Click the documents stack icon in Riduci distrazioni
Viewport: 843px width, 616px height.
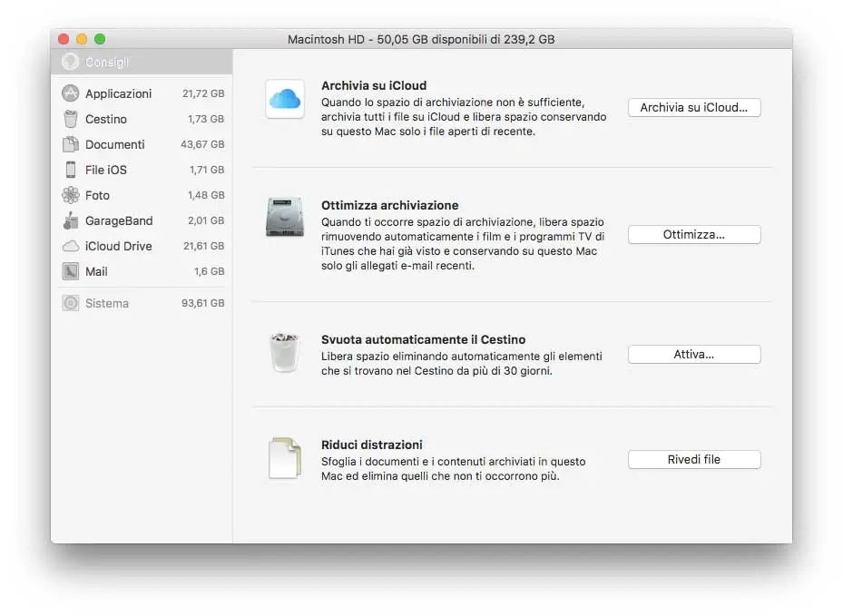click(x=284, y=457)
